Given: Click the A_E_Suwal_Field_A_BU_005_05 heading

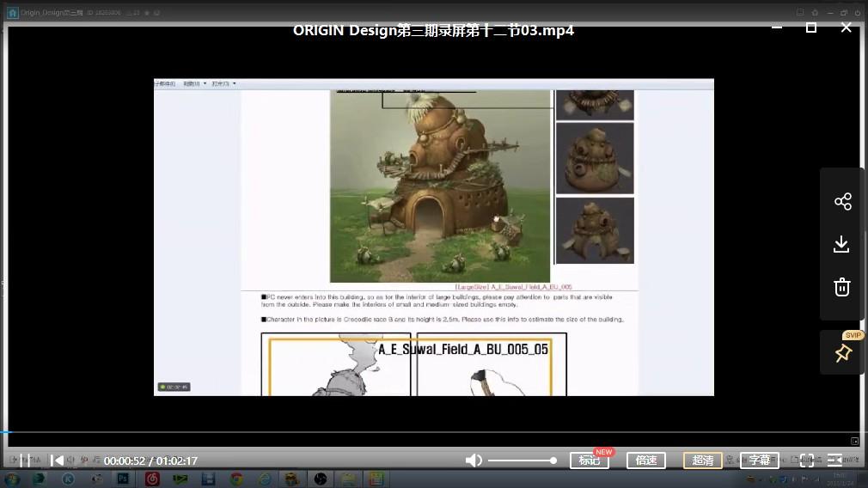Looking at the screenshot, I should click(x=463, y=349).
